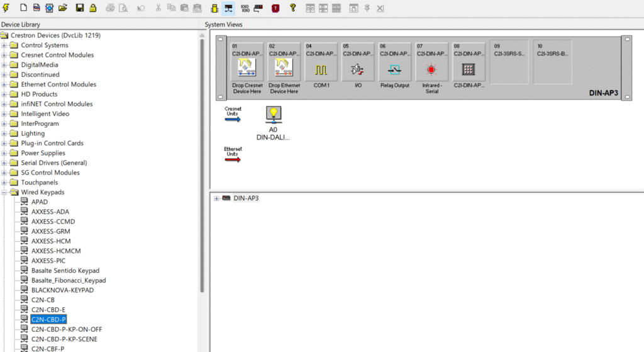Viewport: 644px width, 352px height.
Task: Select empty slot 09 C2I-3SRS-S
Action: click(x=509, y=62)
